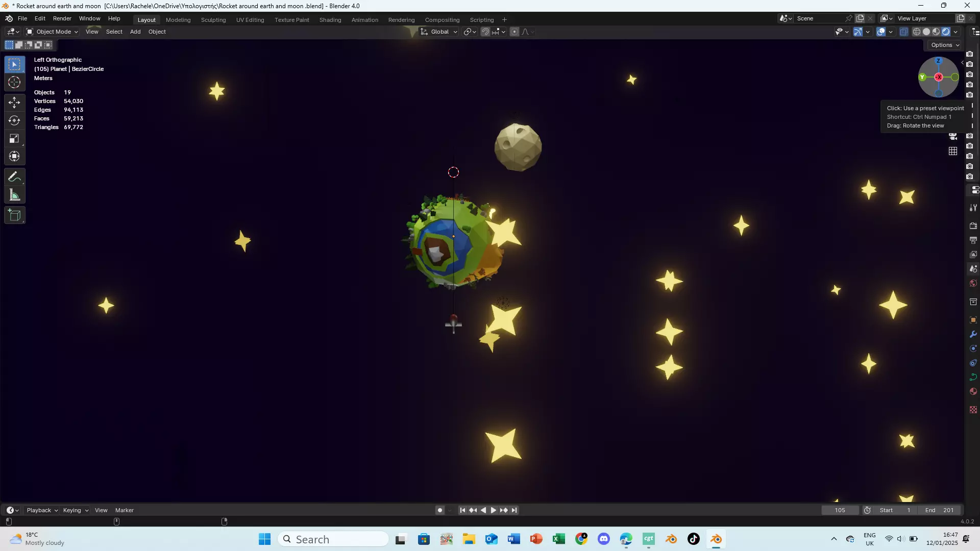
Task: Open the editor type dropdown
Action: click(13, 32)
